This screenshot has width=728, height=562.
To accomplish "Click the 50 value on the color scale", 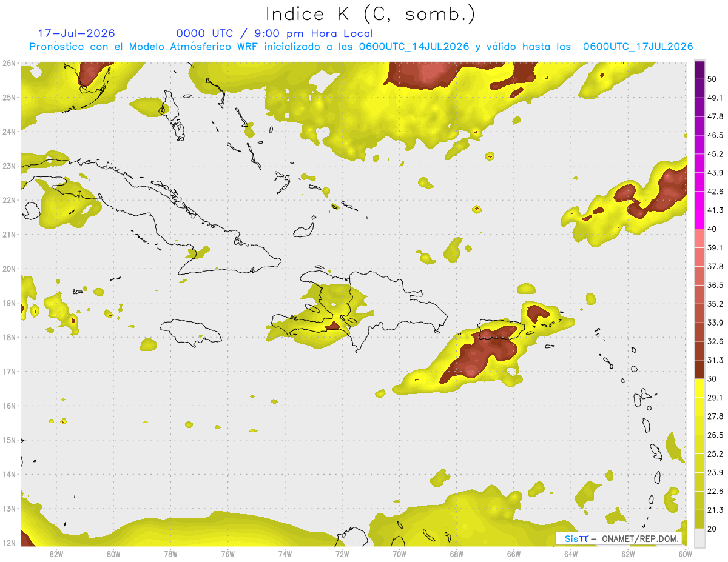I will 712,79.
